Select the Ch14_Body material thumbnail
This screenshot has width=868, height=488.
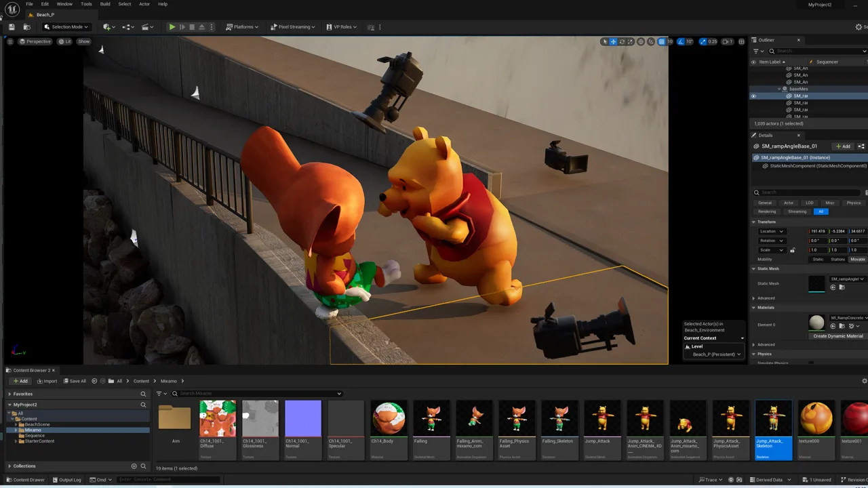[x=389, y=418]
